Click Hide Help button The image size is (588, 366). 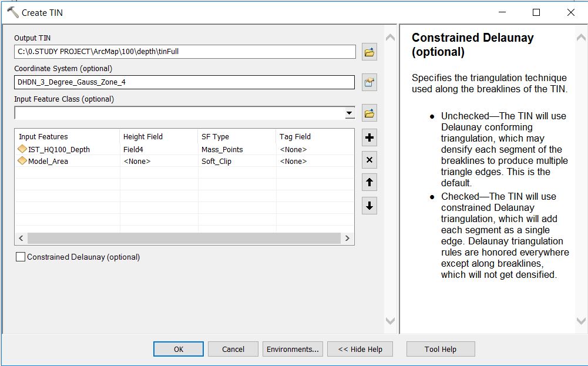[x=360, y=349]
